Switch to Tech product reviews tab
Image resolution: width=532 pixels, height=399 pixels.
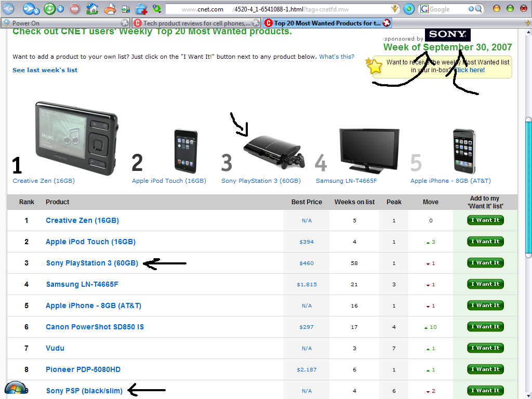point(196,23)
